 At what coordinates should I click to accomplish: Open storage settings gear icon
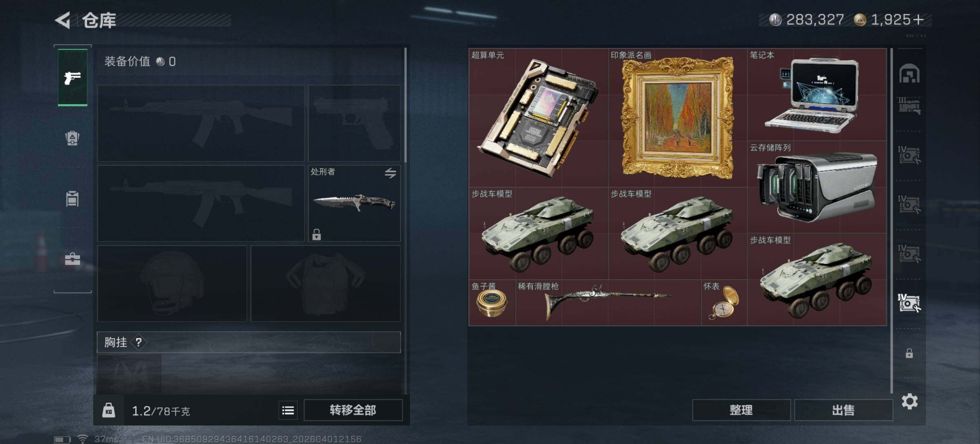coord(910,402)
